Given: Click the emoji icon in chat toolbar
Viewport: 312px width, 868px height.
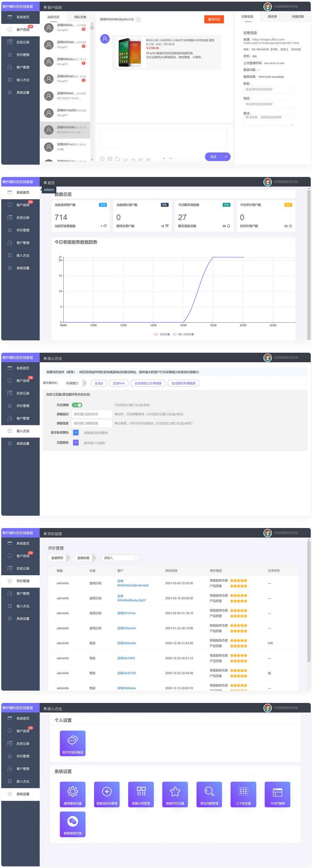Looking at the screenshot, I should pos(102,159).
